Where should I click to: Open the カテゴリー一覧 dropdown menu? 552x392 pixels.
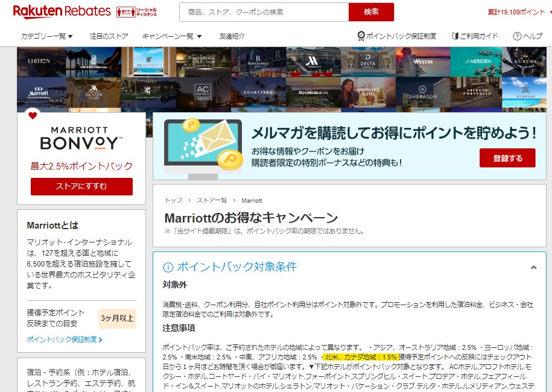pyautogui.click(x=47, y=36)
